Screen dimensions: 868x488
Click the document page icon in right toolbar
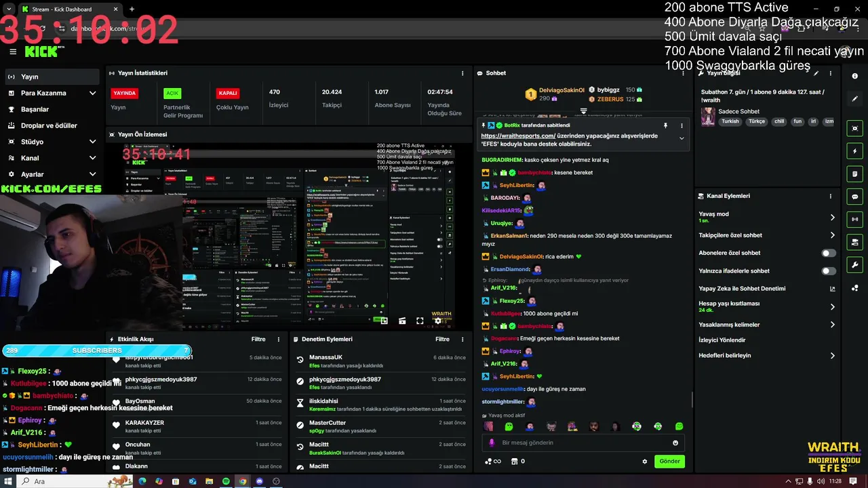pos(854,174)
